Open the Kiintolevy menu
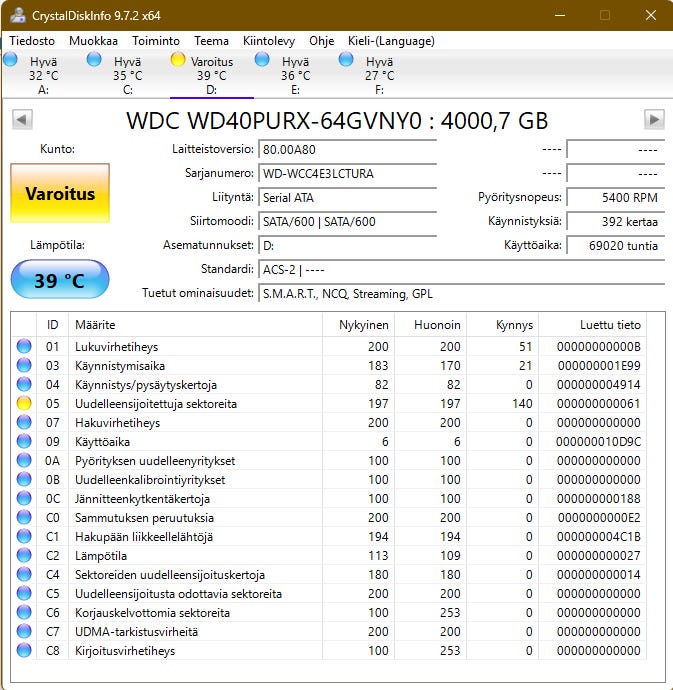The image size is (673, 690). click(x=268, y=41)
